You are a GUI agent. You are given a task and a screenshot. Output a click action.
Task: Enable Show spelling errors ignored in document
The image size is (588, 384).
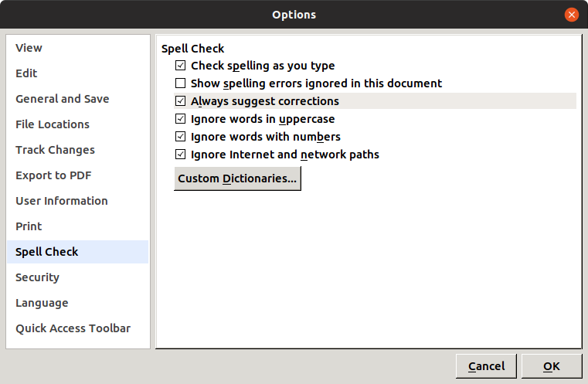[x=181, y=83]
